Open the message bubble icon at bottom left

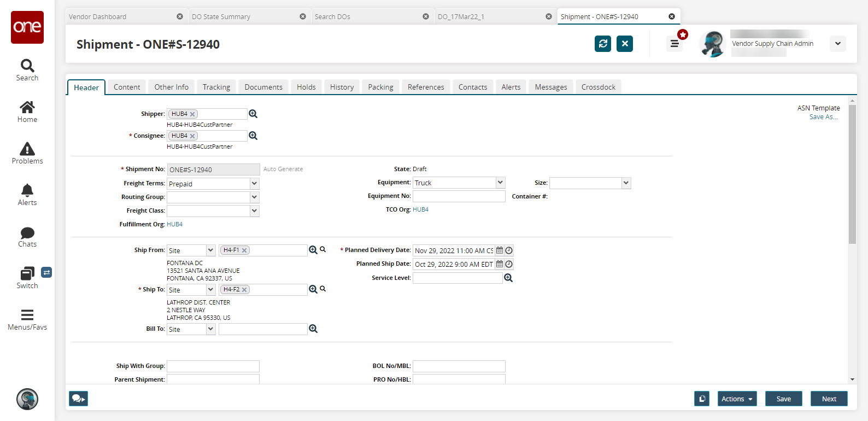(78, 399)
